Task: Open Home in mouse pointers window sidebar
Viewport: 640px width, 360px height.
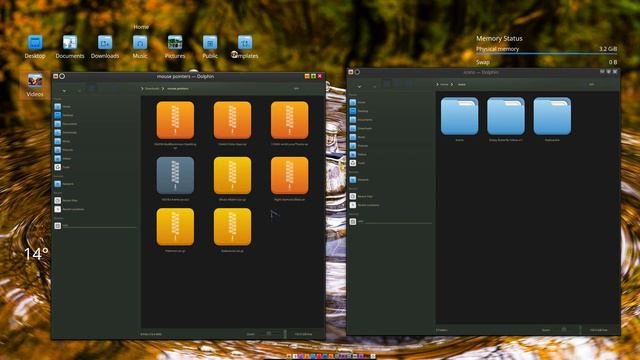Action: (63, 107)
